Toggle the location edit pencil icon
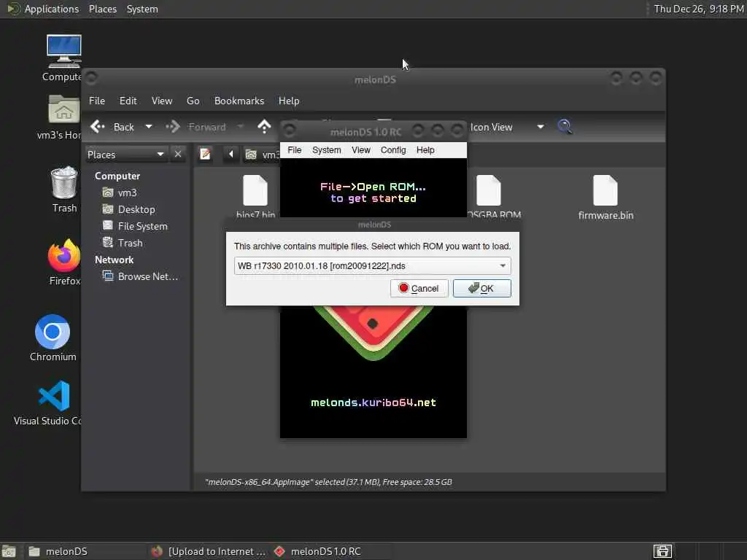Screen dimensions: 747x560 pos(205,155)
